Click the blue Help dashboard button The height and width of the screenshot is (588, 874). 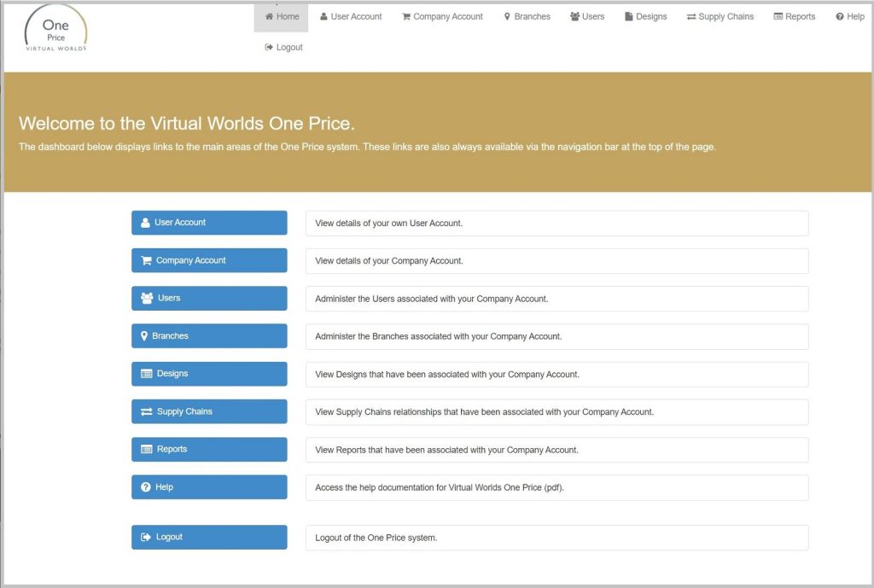[x=209, y=487]
